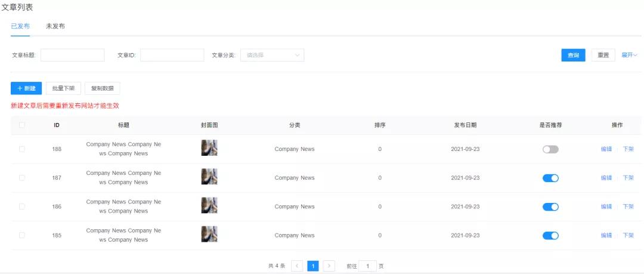Screen dimensions: 644x274
Task: Open cover thumbnail of article 188
Action: tap(209, 147)
